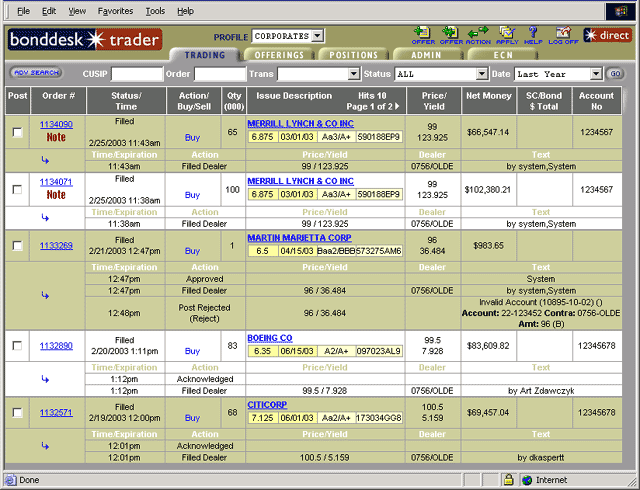Open the Status ALL dropdown
The height and width of the screenshot is (490, 640).
click(x=482, y=74)
